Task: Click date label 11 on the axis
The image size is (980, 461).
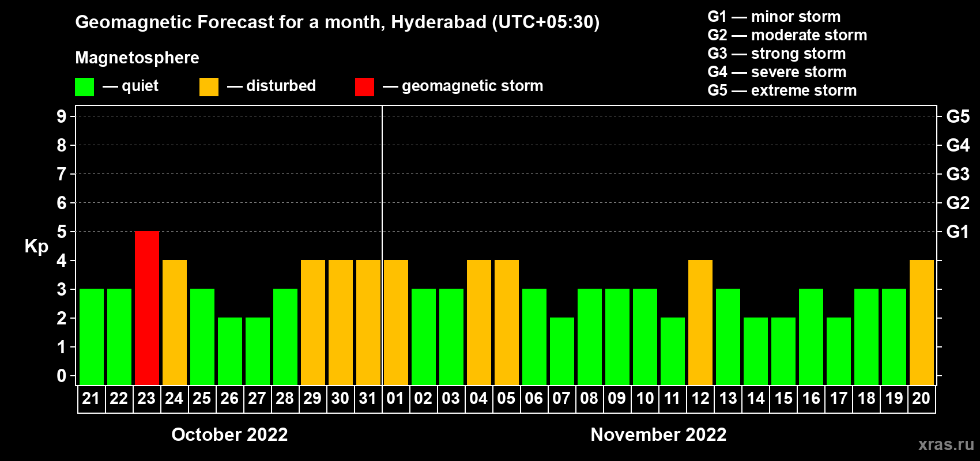Action: (x=672, y=398)
